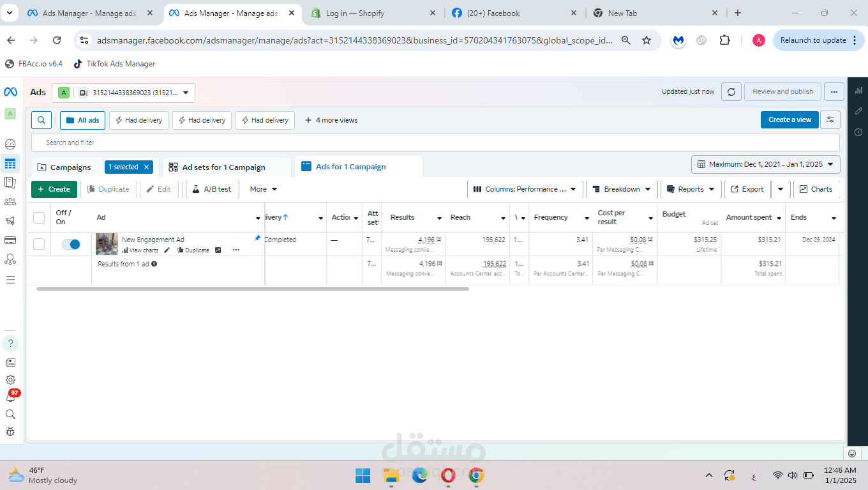Click the sidebar search magnifier icon

coord(10,415)
